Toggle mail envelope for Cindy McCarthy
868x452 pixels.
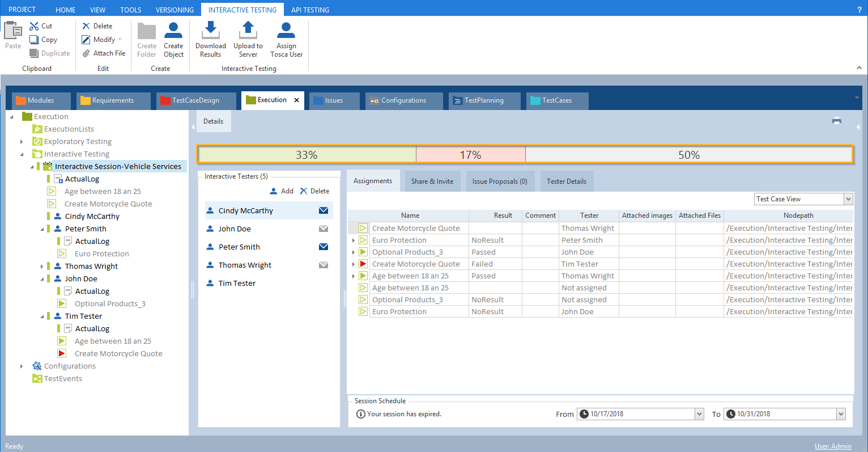(x=324, y=210)
